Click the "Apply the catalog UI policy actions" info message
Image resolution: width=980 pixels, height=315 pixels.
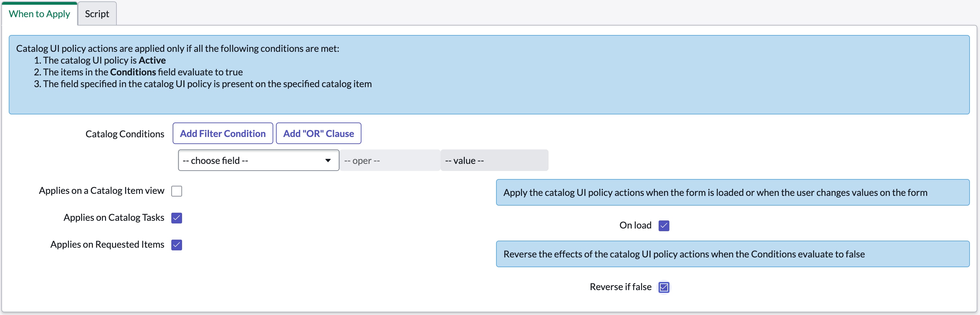coord(715,193)
